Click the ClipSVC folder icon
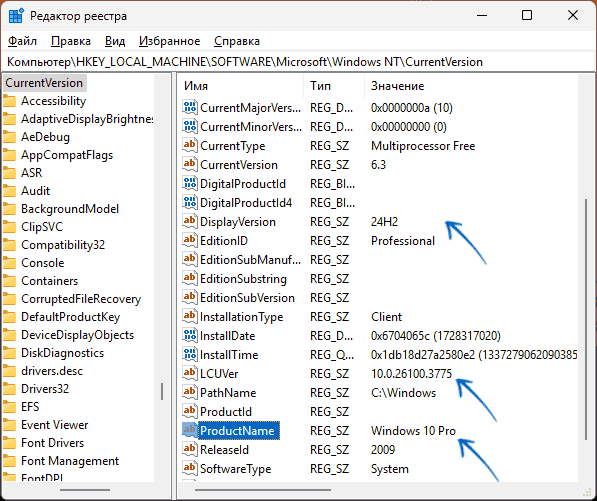Screen dimensions: 597x501 pos(10,227)
